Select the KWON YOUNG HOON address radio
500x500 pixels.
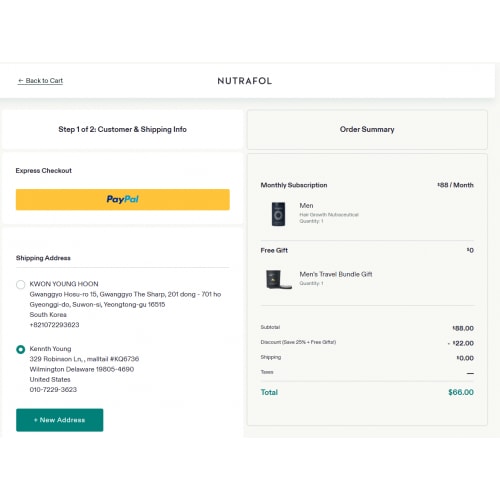click(x=21, y=284)
